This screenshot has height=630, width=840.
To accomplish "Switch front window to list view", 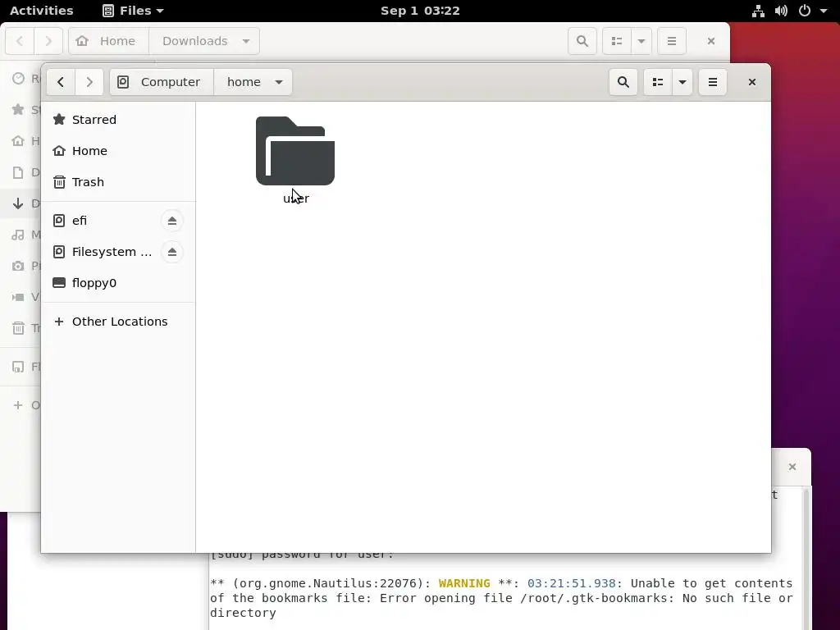I will click(x=657, y=82).
